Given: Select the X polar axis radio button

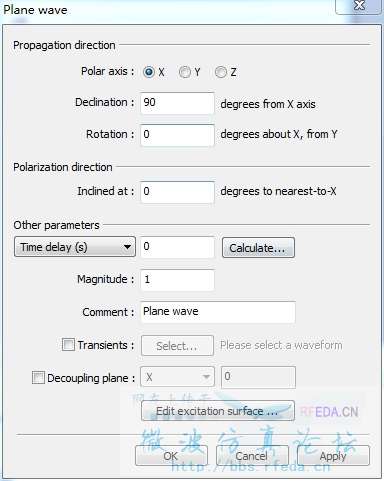Looking at the screenshot, I should (x=149, y=72).
